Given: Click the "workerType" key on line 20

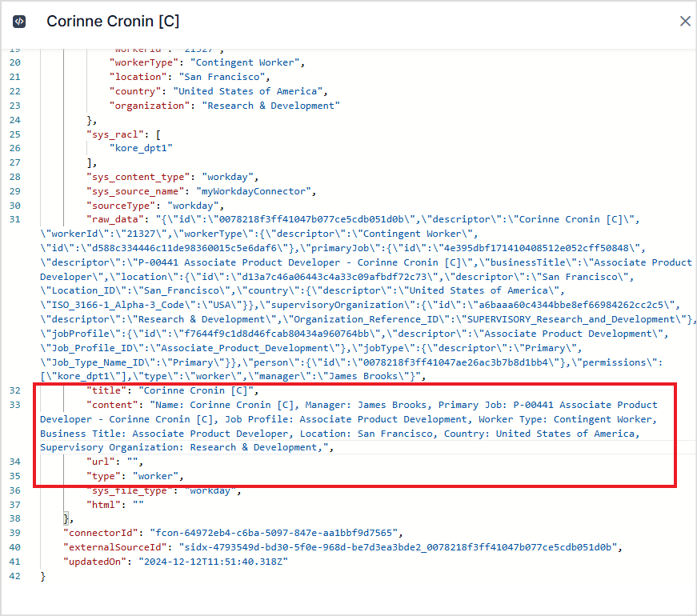Looking at the screenshot, I should [140, 62].
